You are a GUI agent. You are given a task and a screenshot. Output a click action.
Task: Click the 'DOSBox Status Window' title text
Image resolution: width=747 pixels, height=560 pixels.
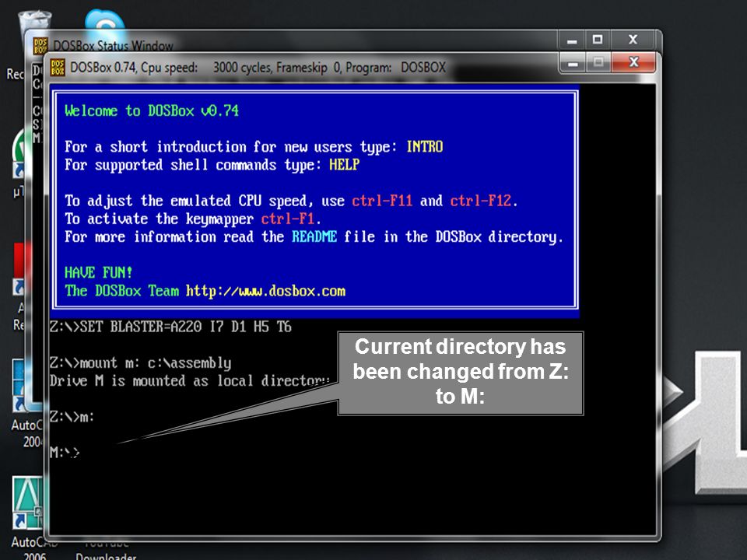113,46
